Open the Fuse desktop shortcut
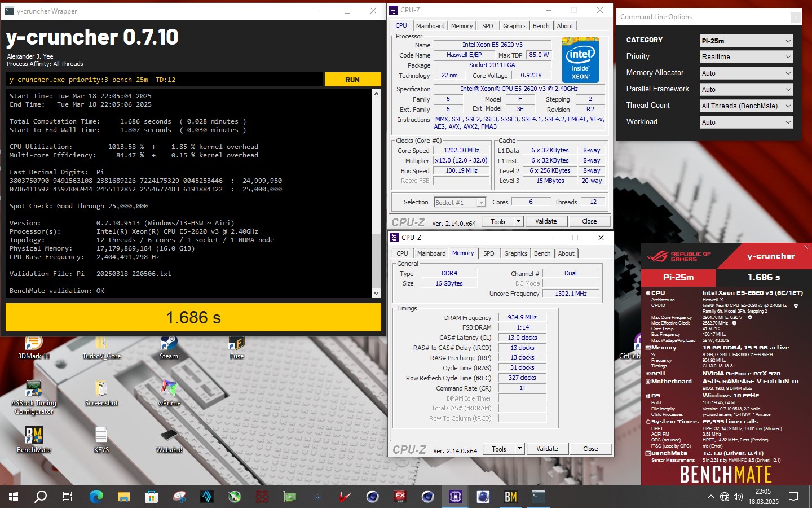The image size is (812, 508). pos(236,347)
